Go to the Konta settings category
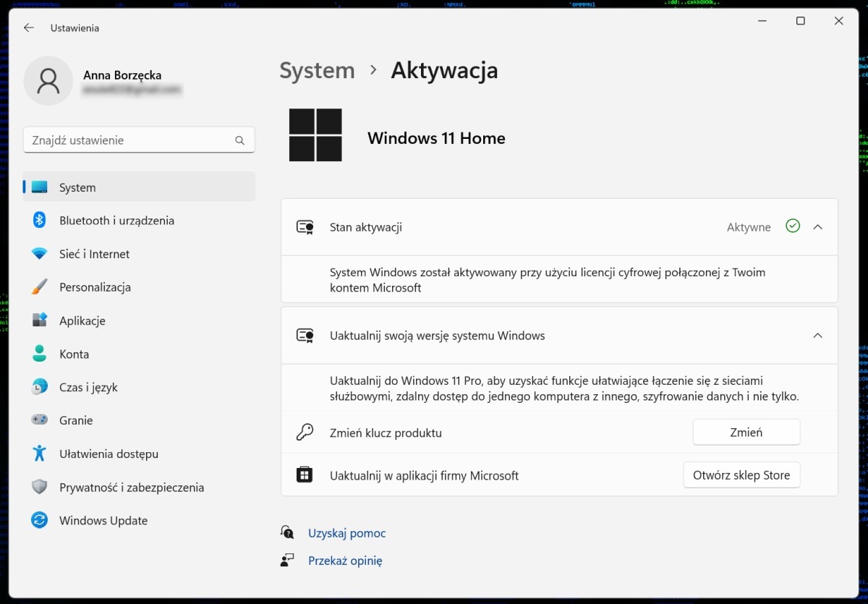868x604 pixels. (74, 354)
